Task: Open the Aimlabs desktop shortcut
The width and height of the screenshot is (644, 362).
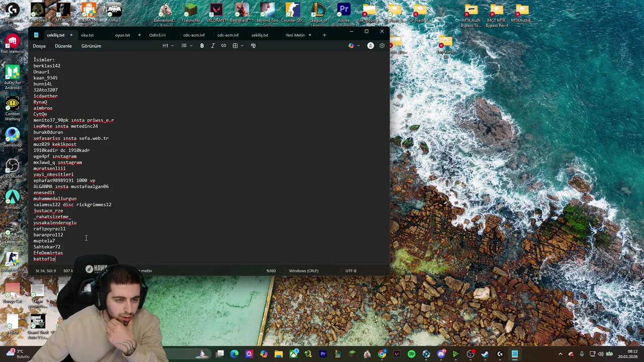Action: (x=12, y=200)
